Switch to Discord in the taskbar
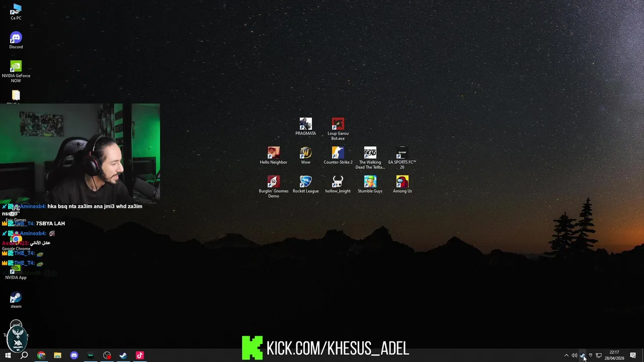 (x=74, y=355)
